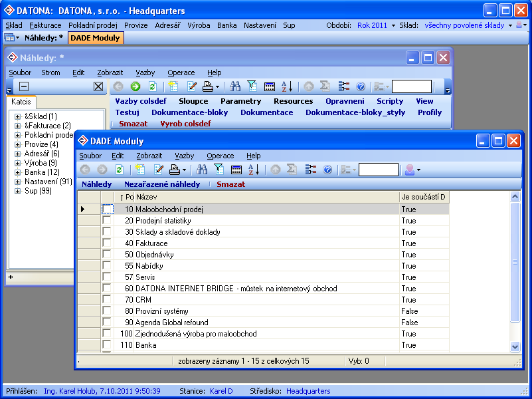Tick the Nabídky row checkbox

(x=107, y=265)
